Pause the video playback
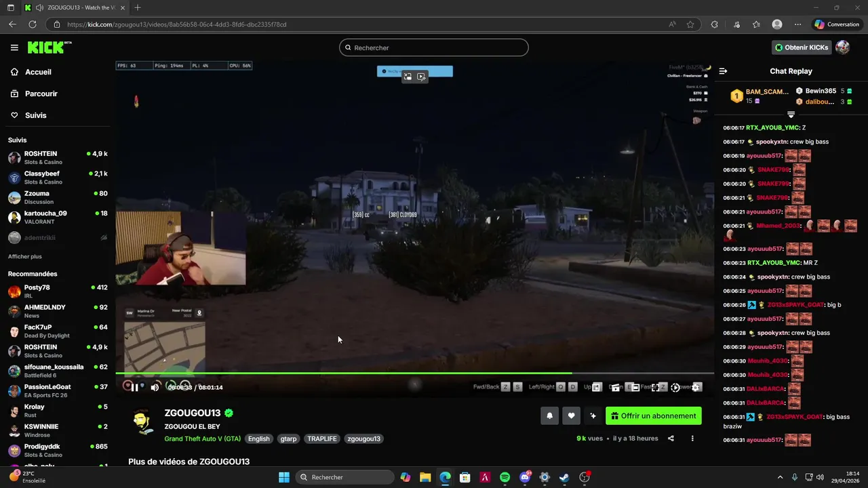This screenshot has height=488, width=868. point(134,387)
